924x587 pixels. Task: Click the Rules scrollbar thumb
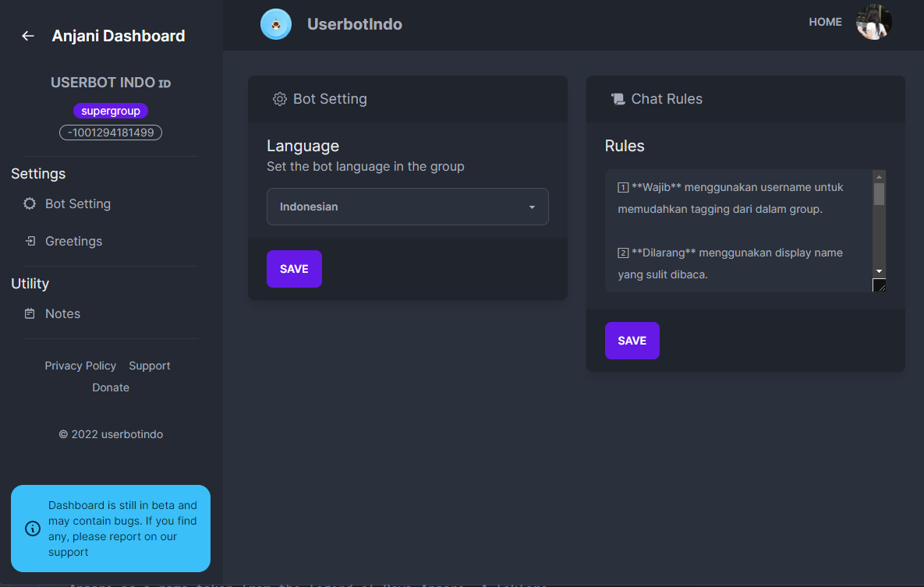point(879,194)
